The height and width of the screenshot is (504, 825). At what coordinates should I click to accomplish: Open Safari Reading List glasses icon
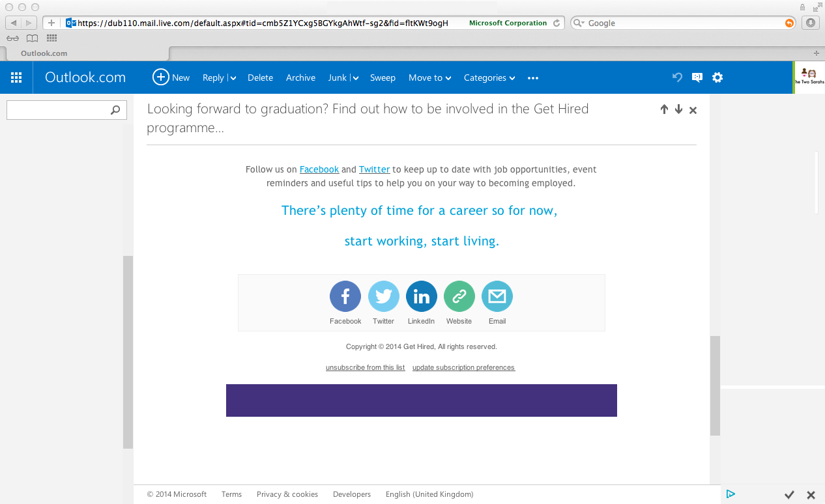coord(13,38)
